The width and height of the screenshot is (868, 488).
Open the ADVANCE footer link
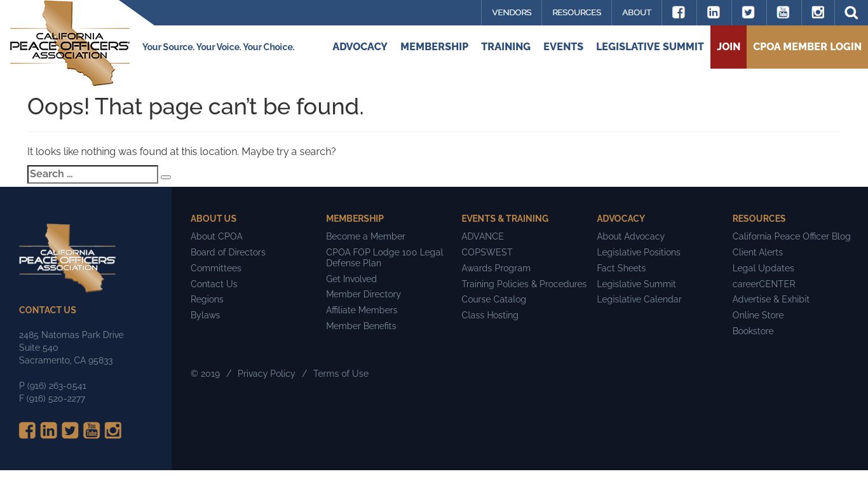point(482,236)
